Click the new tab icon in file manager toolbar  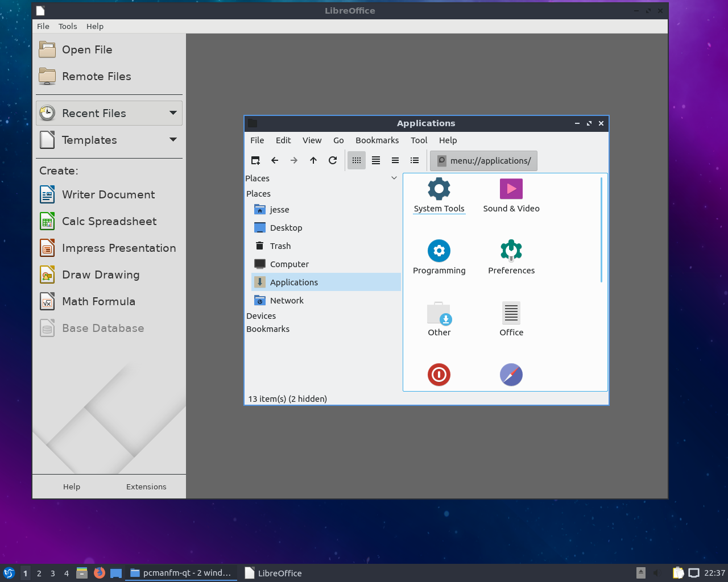point(255,160)
